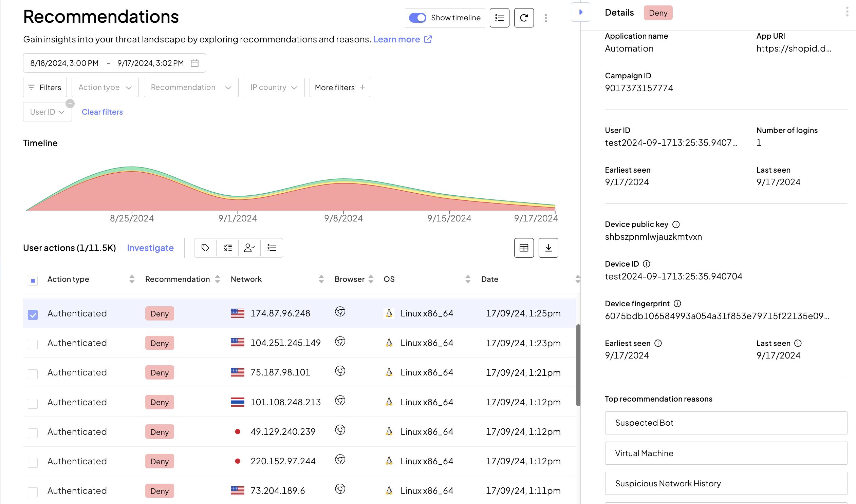This screenshot has width=856, height=504.
Task: Expand the IP country filter dropdown
Action: (274, 87)
